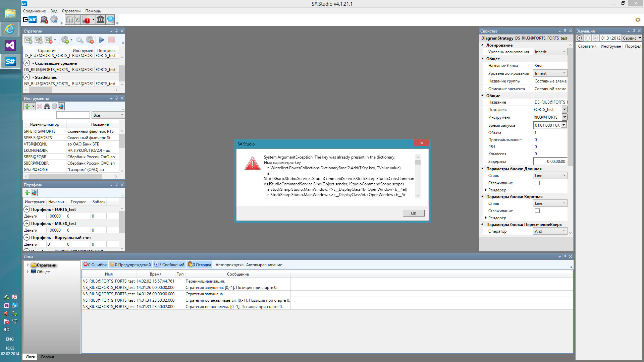Toggle the 0 Отладка debug filter

(x=200, y=265)
